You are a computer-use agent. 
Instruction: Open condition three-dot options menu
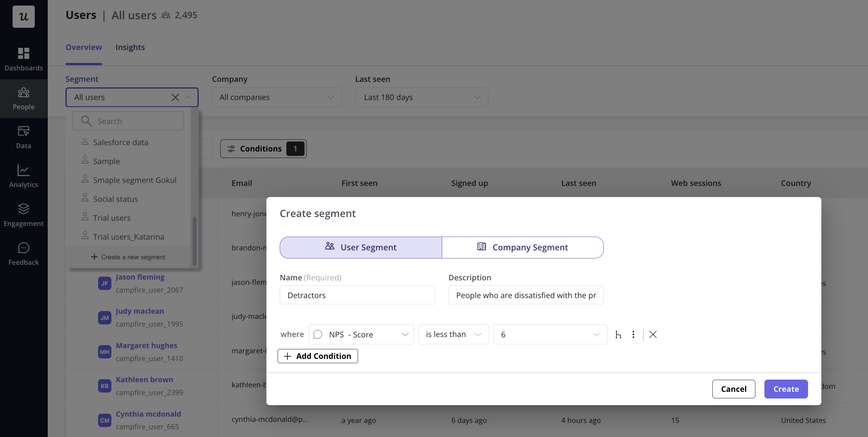[633, 334]
